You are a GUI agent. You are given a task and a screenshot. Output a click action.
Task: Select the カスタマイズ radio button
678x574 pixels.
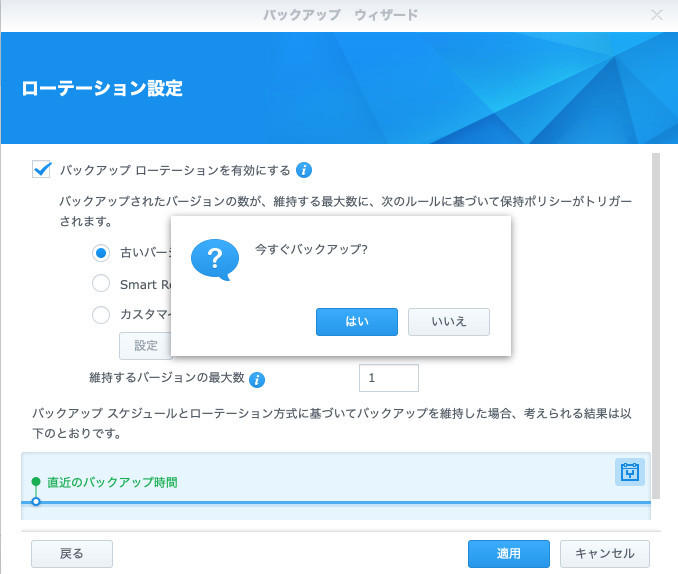101,315
